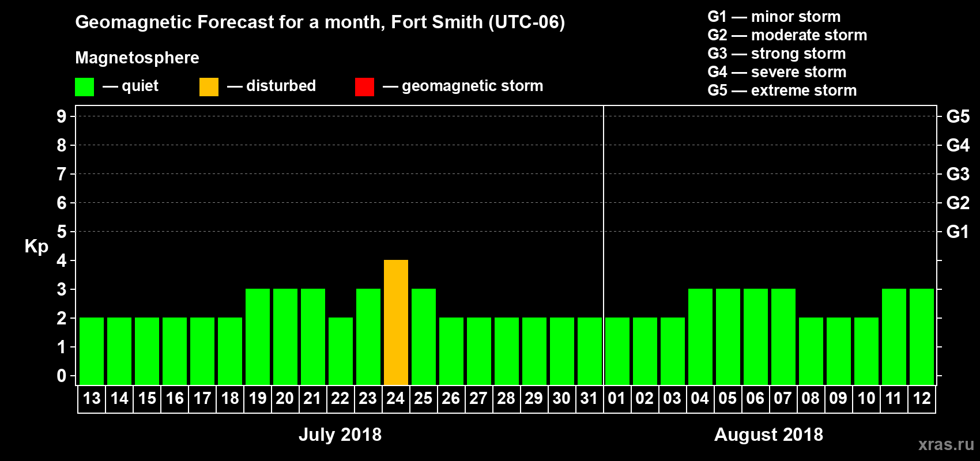The width and height of the screenshot is (980, 461).
Task: Click date label 31 on the axis
Action: [x=589, y=399]
